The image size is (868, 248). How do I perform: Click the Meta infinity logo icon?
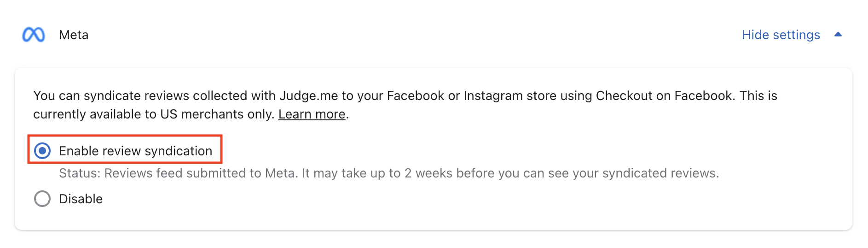tap(34, 35)
